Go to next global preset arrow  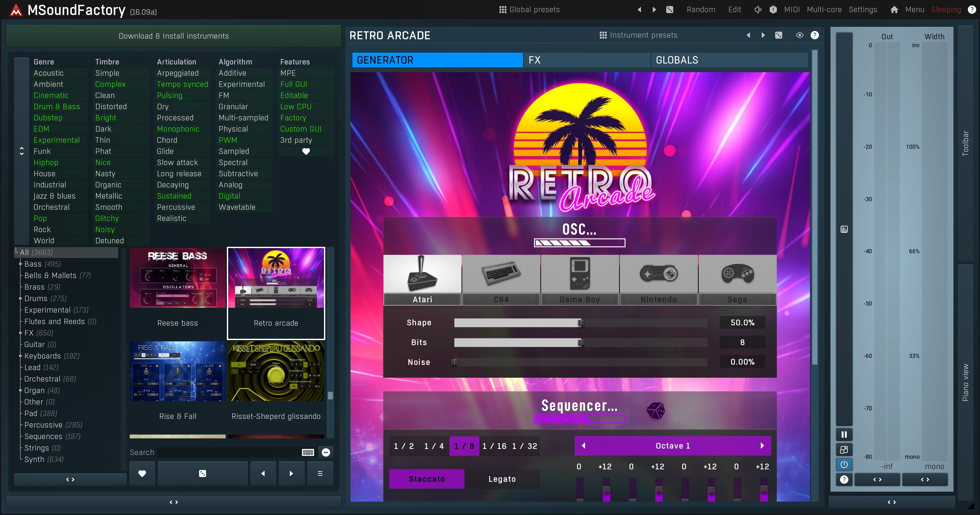point(654,10)
